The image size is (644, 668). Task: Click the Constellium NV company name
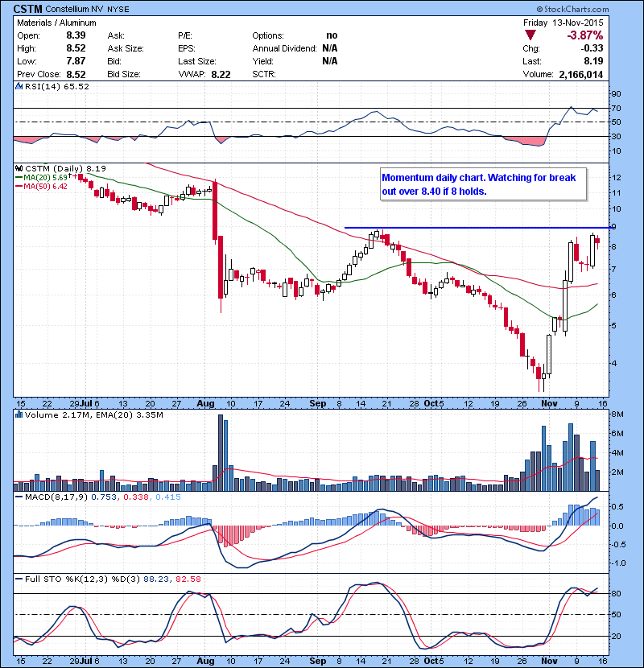click(74, 9)
